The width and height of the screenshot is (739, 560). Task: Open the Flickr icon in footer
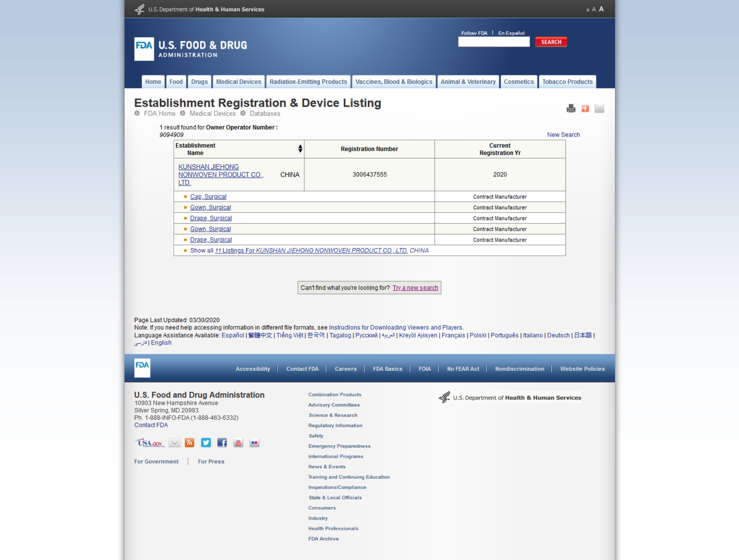[x=254, y=443]
